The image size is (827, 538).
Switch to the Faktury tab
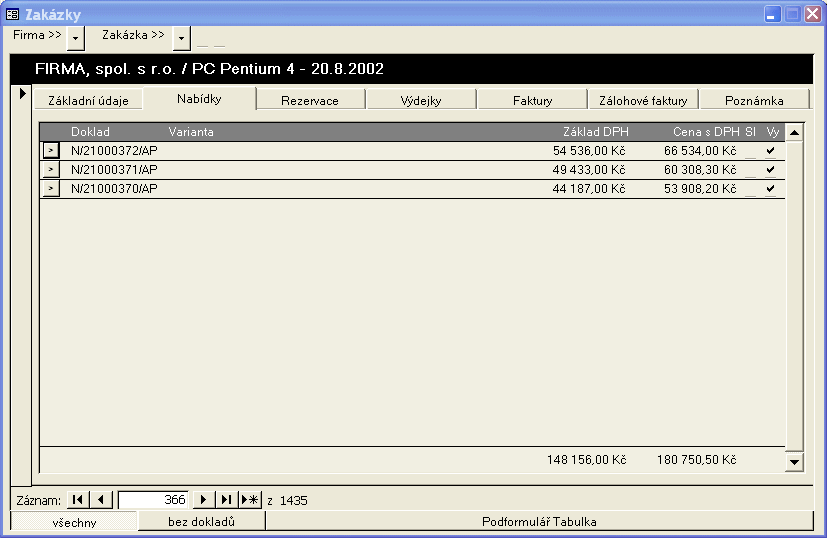click(532, 100)
